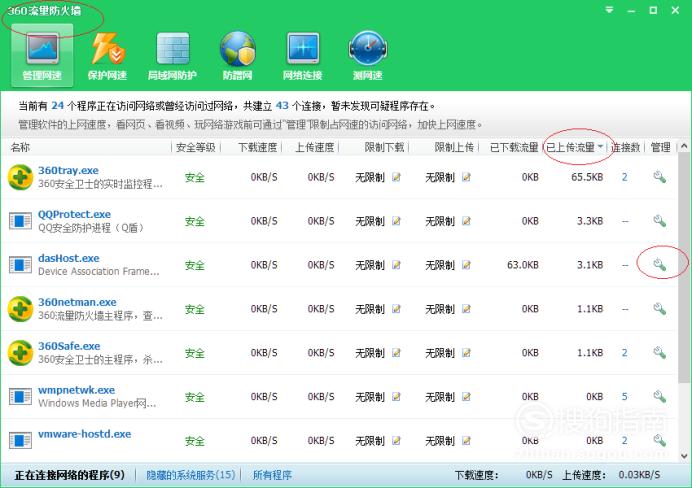
Task: Open the 防蹭网 globe shield icon
Action: click(237, 49)
